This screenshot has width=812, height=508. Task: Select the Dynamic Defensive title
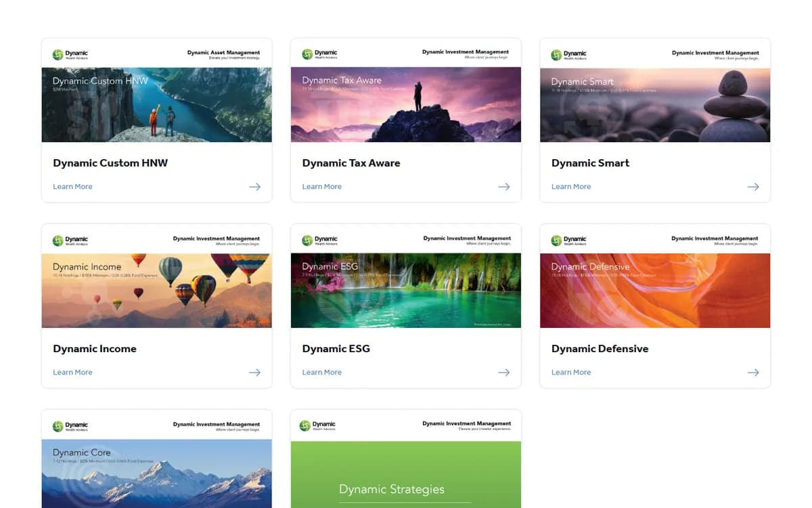[600, 349]
